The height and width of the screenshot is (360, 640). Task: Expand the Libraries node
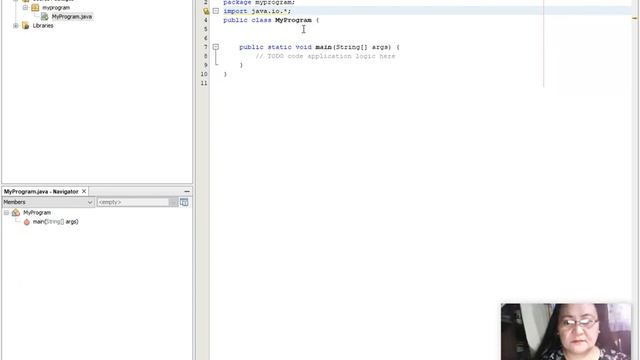[x=16, y=26]
